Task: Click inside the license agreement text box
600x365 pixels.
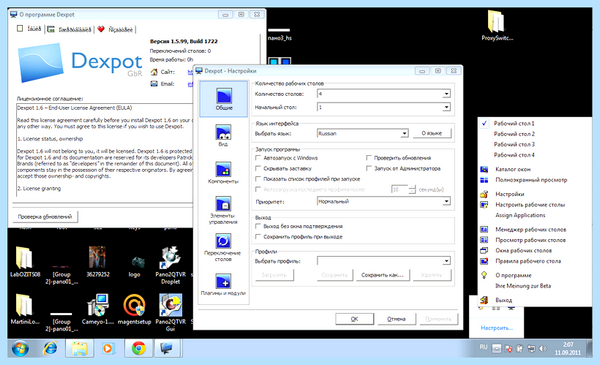Action: 104,151
